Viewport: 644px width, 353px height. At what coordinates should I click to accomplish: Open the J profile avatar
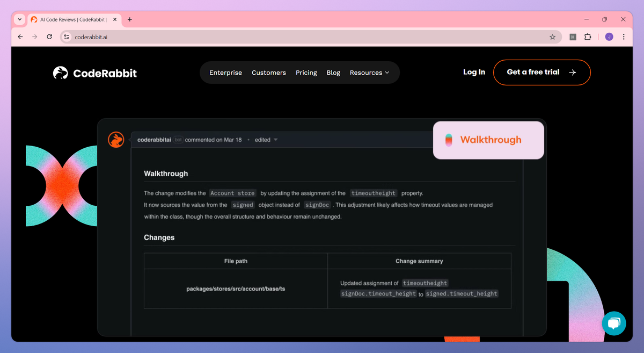(x=609, y=37)
